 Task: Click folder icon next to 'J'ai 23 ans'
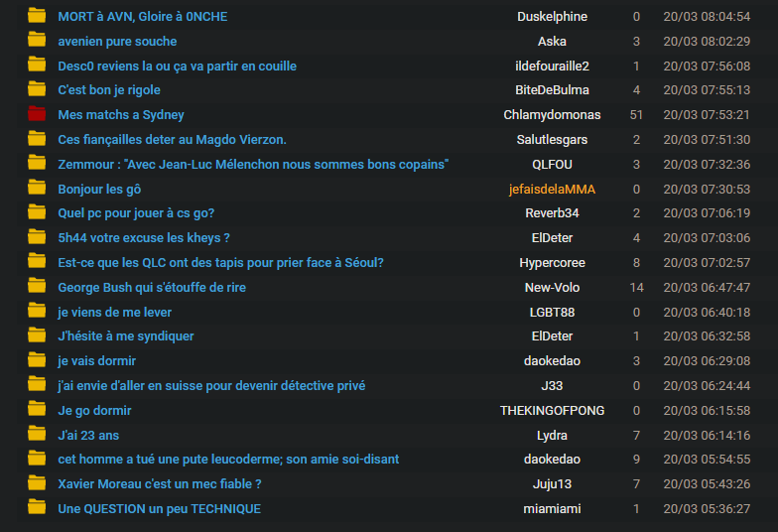[38, 435]
